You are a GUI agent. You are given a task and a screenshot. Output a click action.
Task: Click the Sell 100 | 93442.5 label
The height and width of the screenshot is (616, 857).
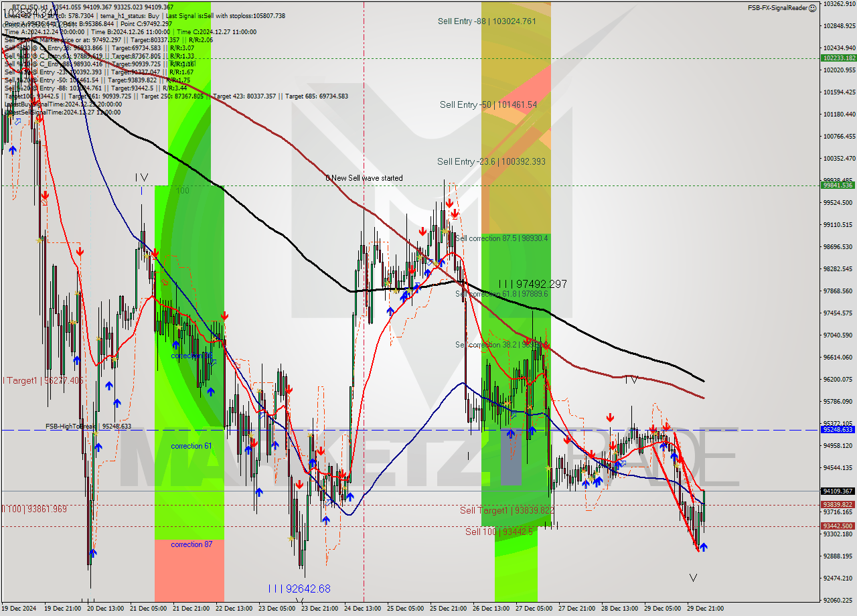pyautogui.click(x=499, y=531)
